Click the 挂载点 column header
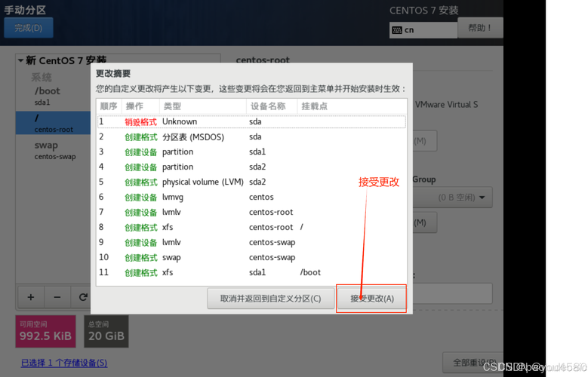The image size is (588, 377). 352,106
